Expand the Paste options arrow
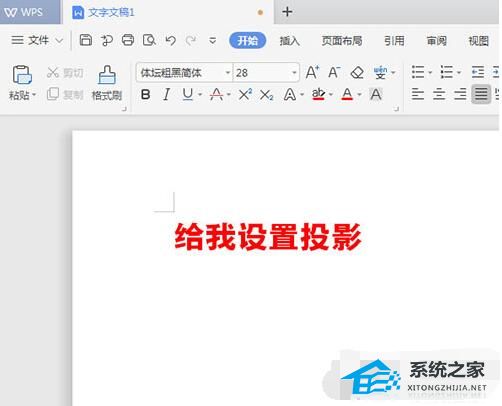The image size is (502, 406). pos(34,95)
